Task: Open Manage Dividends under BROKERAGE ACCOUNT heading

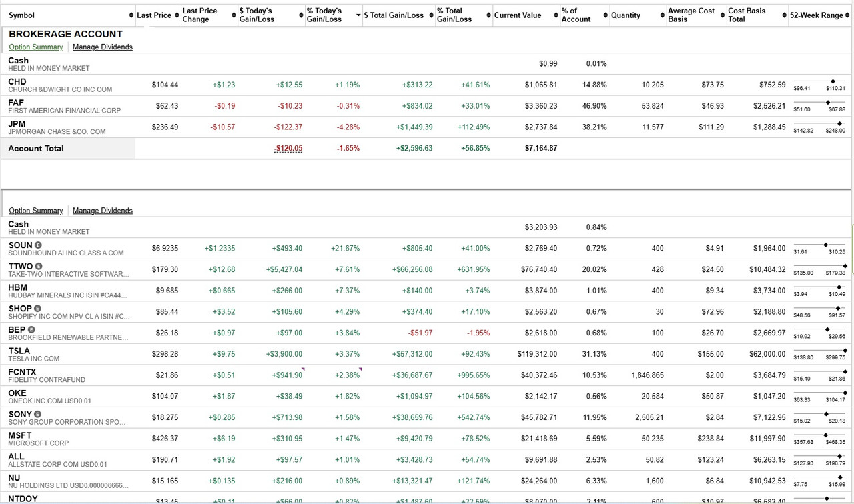Action: point(103,47)
